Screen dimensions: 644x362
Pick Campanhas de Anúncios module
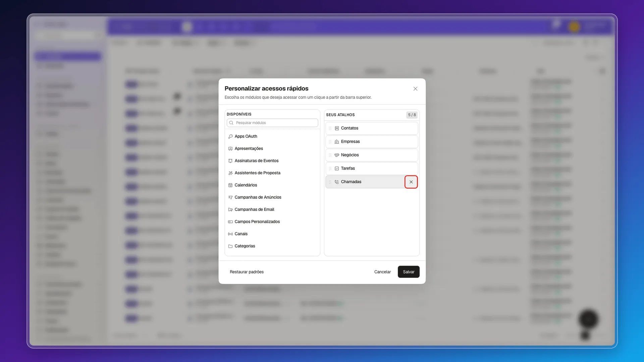[272, 197]
